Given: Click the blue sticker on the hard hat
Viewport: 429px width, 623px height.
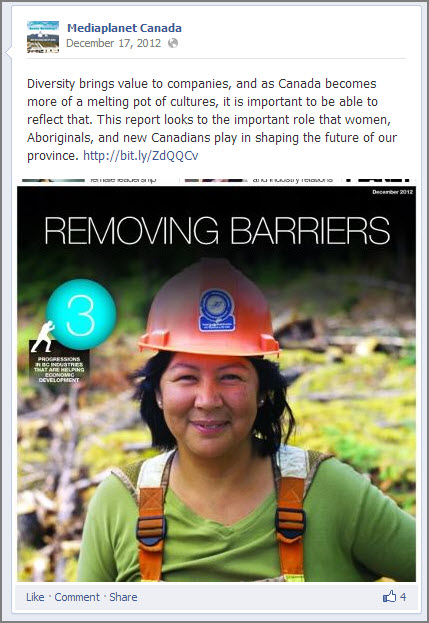Looking at the screenshot, I should click(217, 310).
